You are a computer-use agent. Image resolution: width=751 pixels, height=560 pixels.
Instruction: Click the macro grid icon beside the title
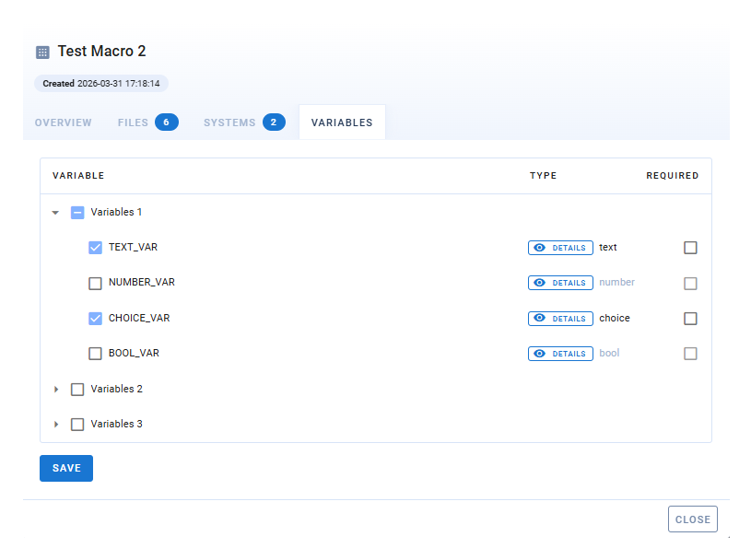pyautogui.click(x=42, y=52)
